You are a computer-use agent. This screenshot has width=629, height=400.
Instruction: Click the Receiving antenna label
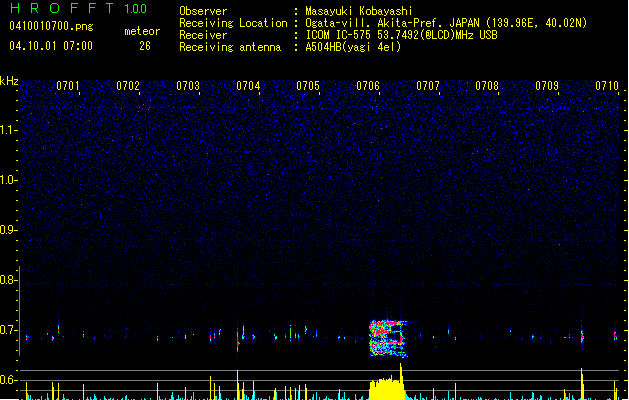[x=230, y=47]
